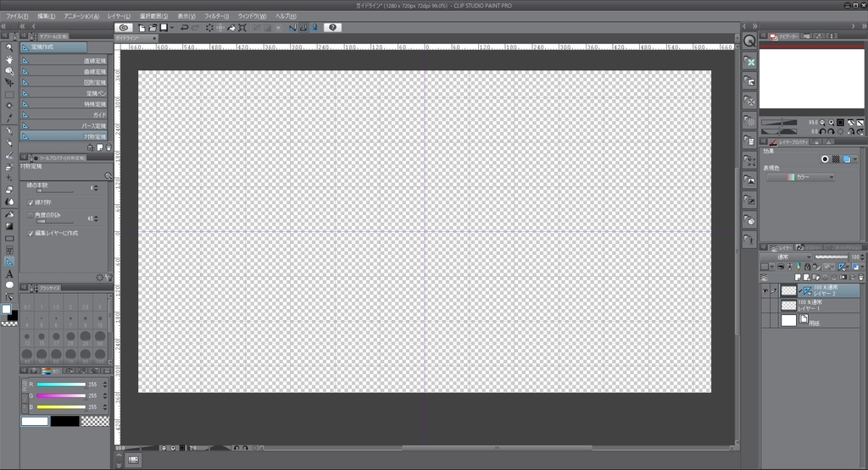Image resolution: width=868 pixels, height=470 pixels.
Task: Click the angle step 45 stepper arrows
Action: (96, 218)
